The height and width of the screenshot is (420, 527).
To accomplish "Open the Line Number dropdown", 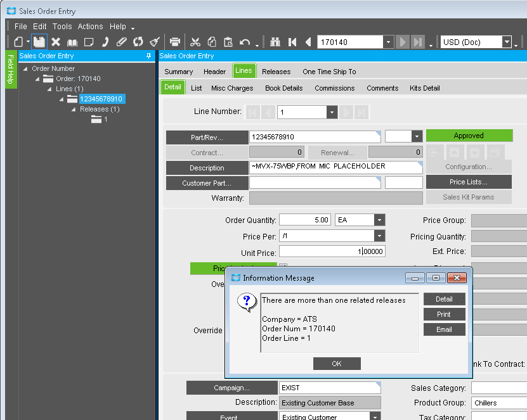I will (x=332, y=112).
